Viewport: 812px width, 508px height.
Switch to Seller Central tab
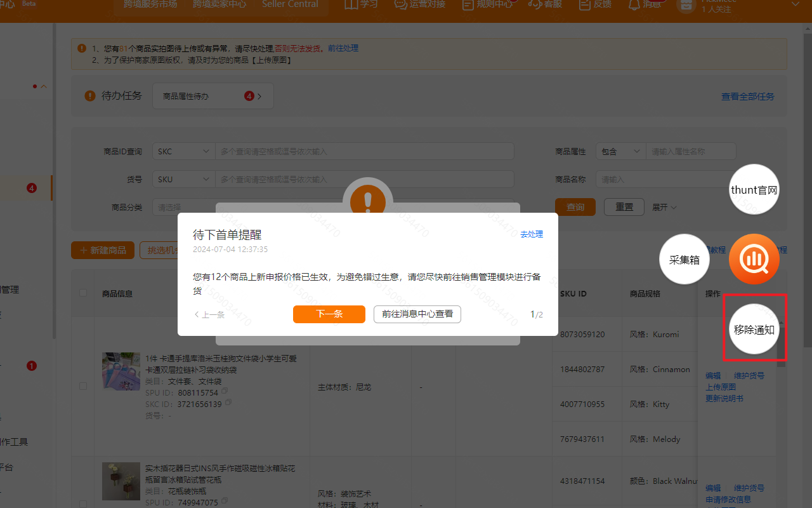point(290,4)
